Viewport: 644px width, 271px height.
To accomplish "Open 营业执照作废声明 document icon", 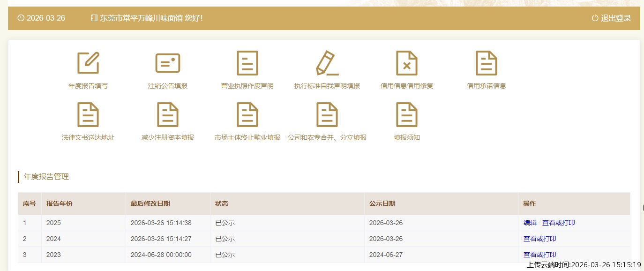I will pos(247,63).
